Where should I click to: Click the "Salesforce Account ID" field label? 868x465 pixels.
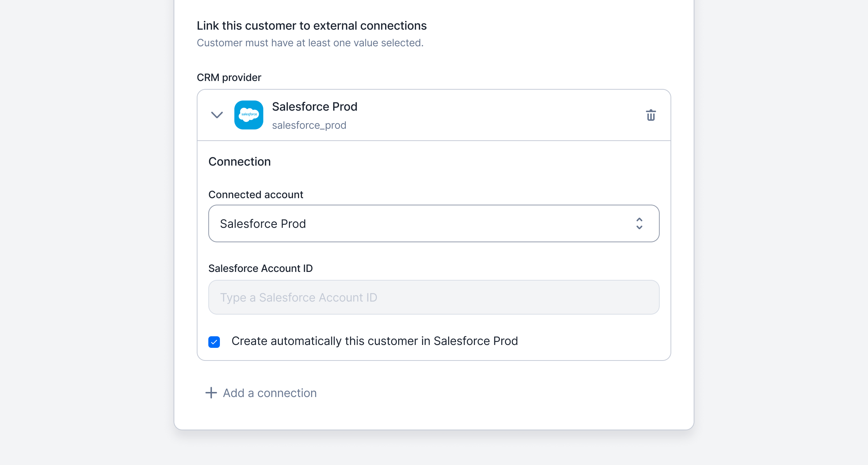click(260, 268)
